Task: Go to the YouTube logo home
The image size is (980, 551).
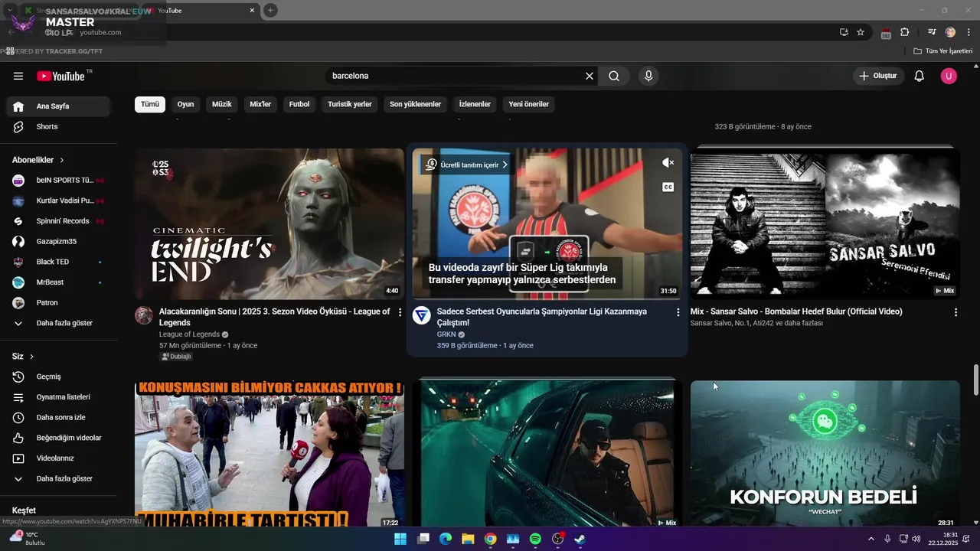Action: 60,76
